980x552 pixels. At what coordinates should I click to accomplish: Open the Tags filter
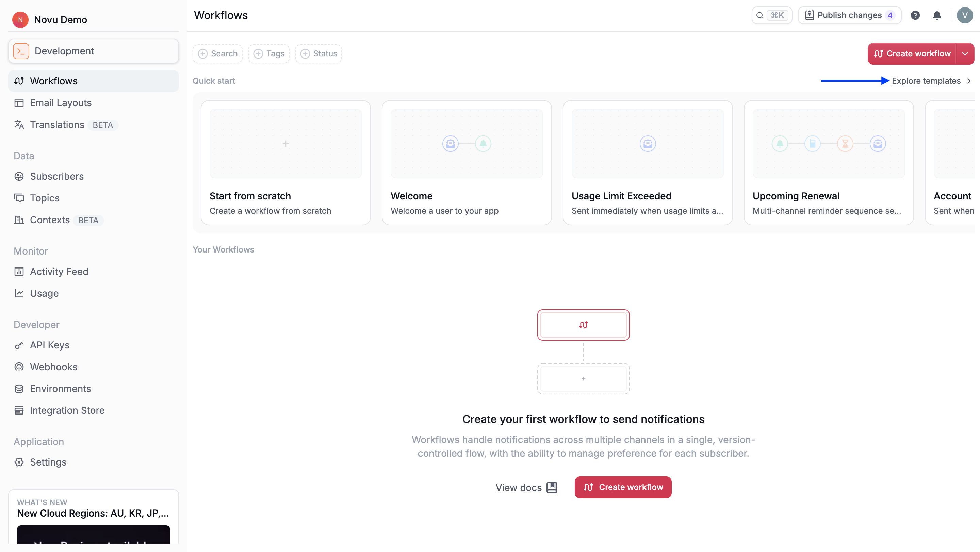pyautogui.click(x=268, y=54)
